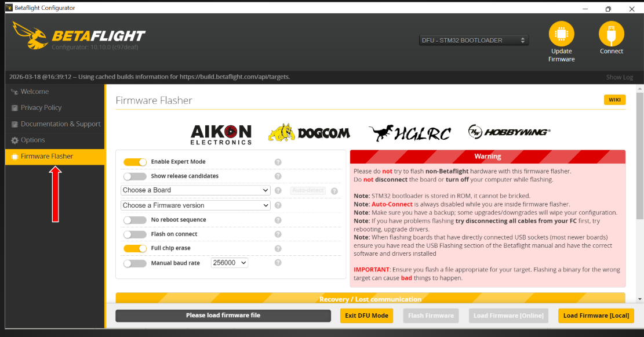The width and height of the screenshot is (644, 337).
Task: Open the WIKI link button
Action: click(x=614, y=100)
